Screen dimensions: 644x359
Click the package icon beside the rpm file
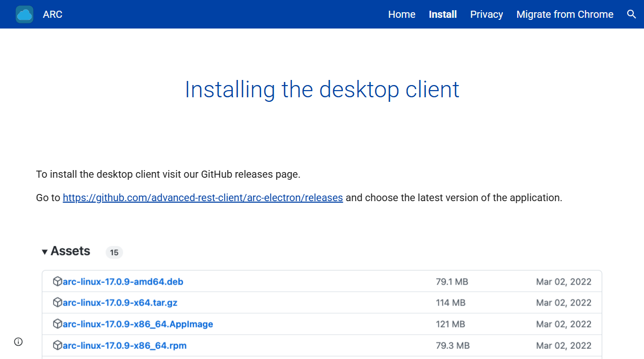(57, 345)
